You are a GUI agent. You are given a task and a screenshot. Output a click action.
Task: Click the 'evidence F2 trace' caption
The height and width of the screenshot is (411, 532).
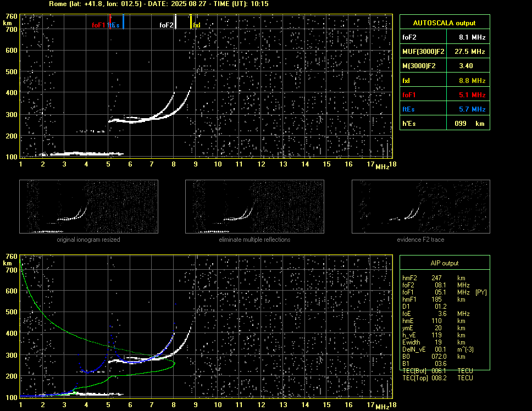coord(420,240)
